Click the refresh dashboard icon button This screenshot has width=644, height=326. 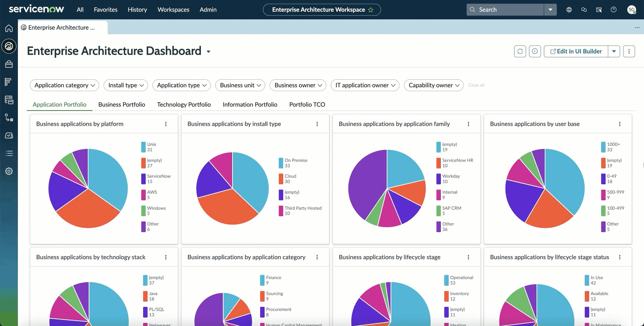[520, 51]
